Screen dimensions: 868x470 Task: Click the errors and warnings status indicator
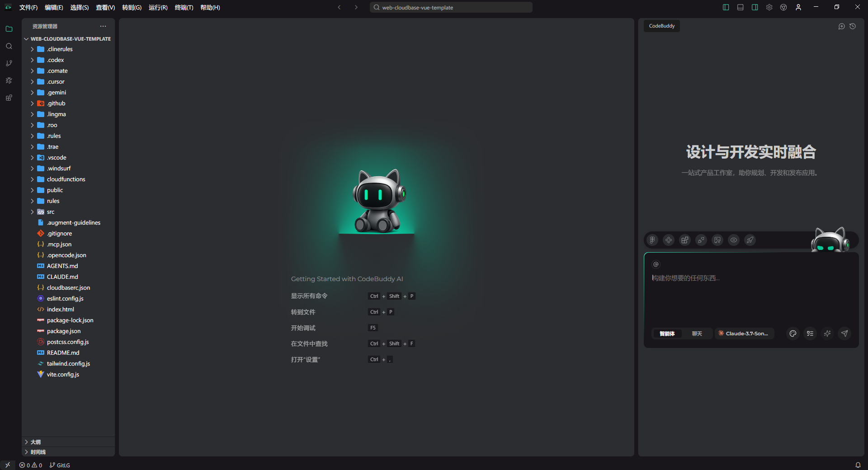tap(31, 465)
